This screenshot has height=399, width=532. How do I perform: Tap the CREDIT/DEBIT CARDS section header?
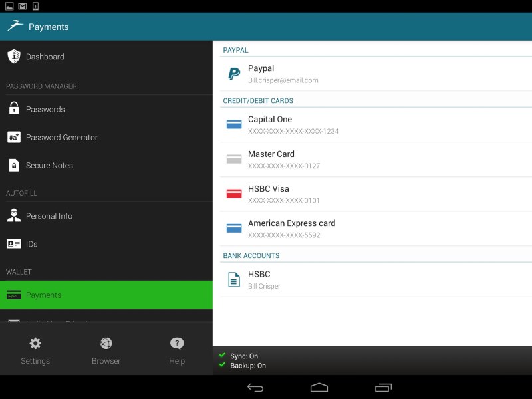[x=258, y=101]
